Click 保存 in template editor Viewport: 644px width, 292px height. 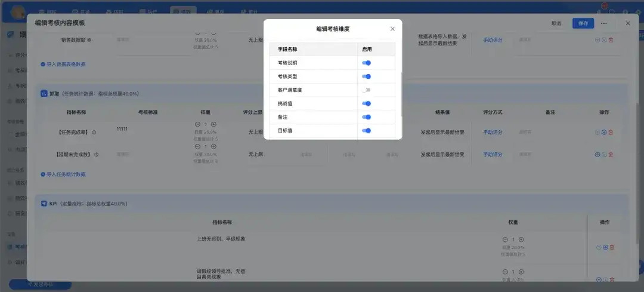[x=583, y=23]
